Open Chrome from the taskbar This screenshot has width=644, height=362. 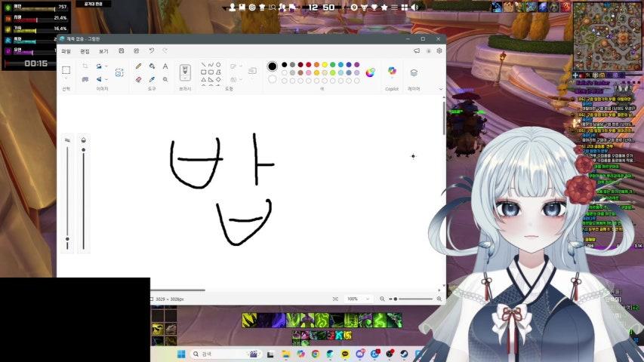click(316, 354)
